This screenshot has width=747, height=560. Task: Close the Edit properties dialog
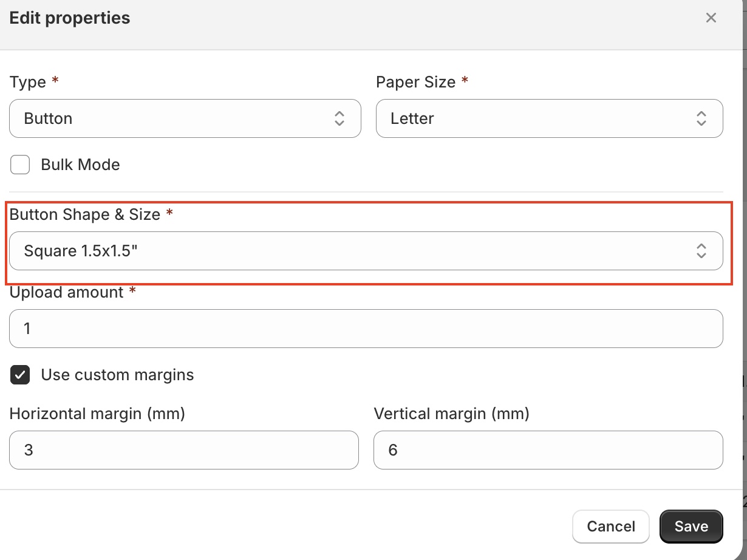[711, 18]
